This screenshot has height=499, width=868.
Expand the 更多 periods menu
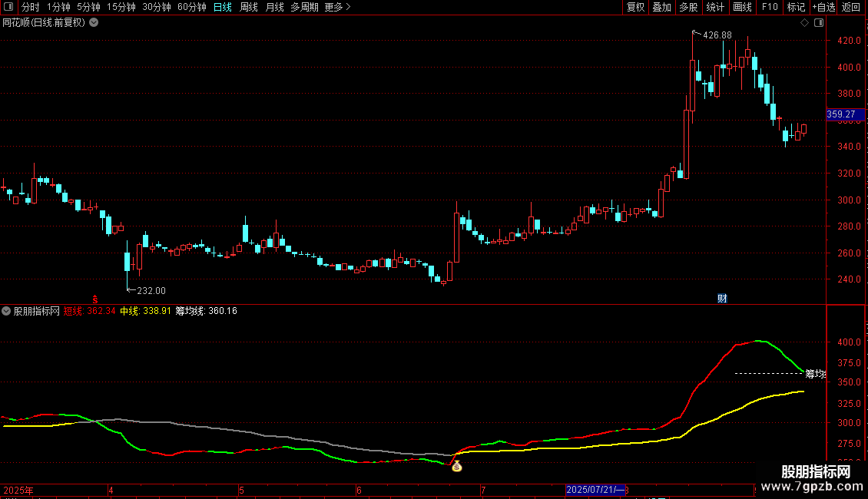338,7
